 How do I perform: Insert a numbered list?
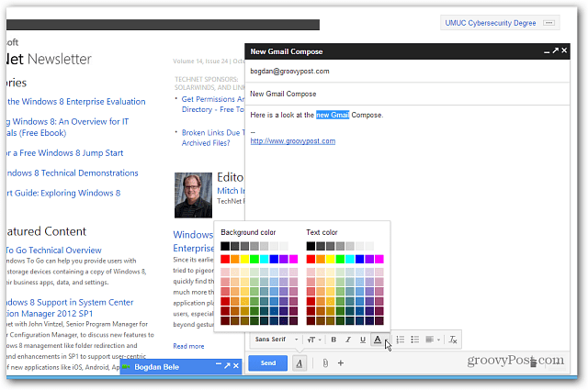pos(401,340)
